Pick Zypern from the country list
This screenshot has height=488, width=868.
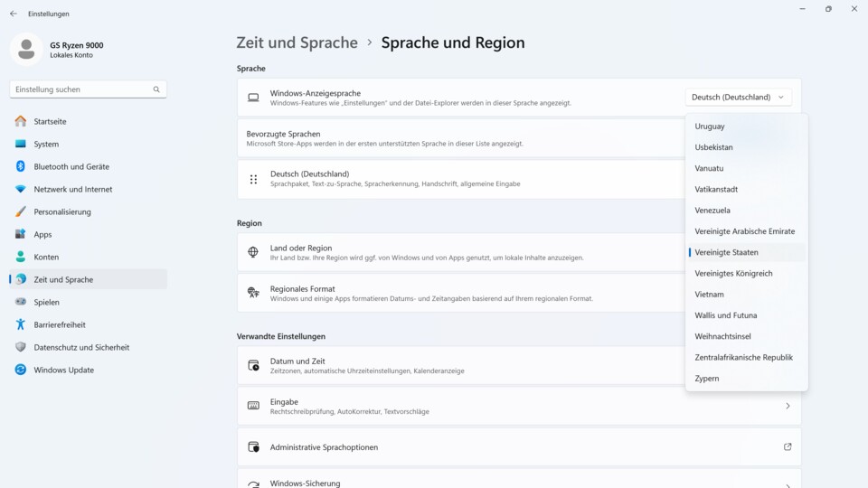[x=707, y=379]
